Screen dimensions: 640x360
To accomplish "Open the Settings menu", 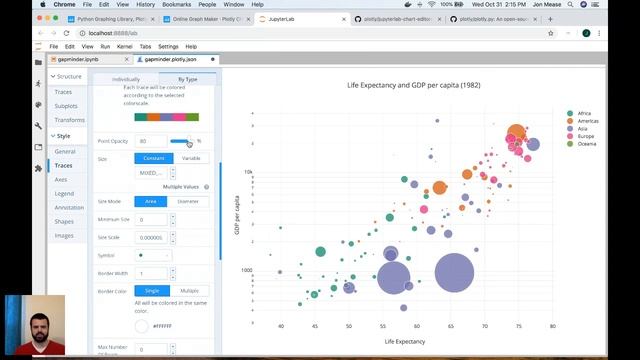I will (168, 47).
